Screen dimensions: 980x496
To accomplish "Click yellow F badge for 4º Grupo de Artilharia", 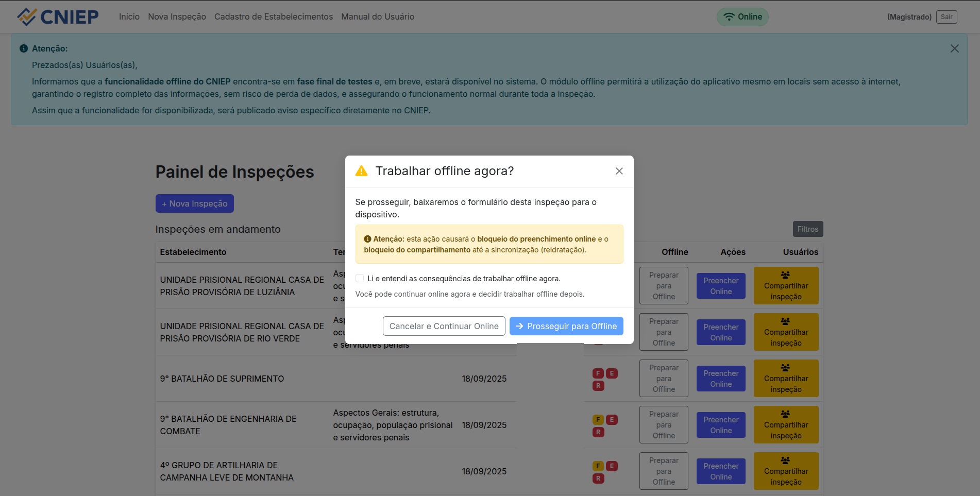I will point(598,466).
